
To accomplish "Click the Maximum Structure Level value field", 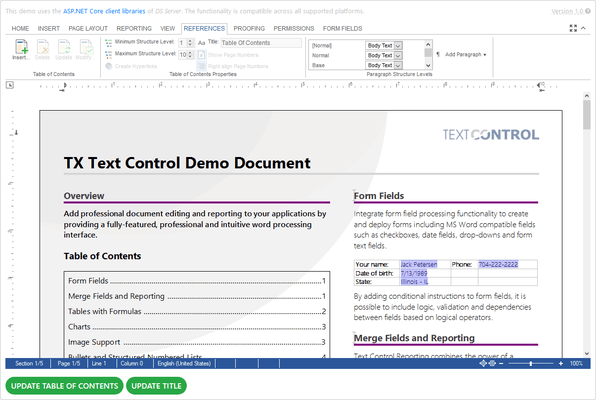I will [x=183, y=55].
